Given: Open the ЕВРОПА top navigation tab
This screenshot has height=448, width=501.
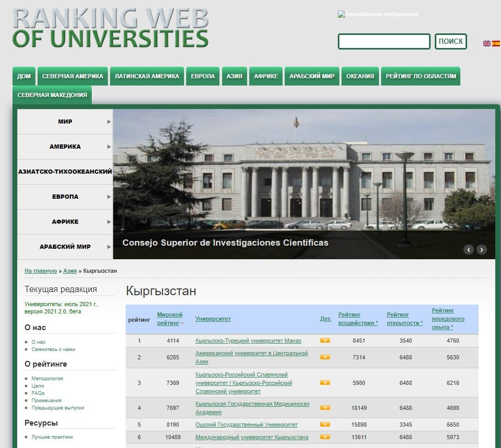Looking at the screenshot, I should click(x=202, y=76).
